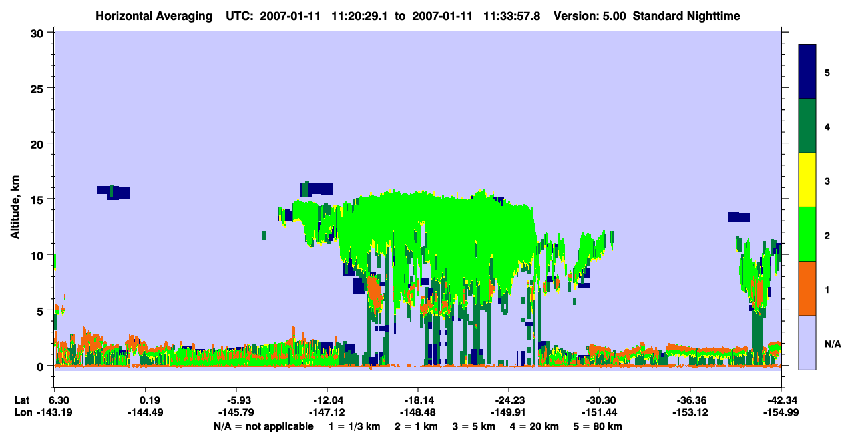
Task: Click 'Standard Nighttime' label
Action: point(686,15)
